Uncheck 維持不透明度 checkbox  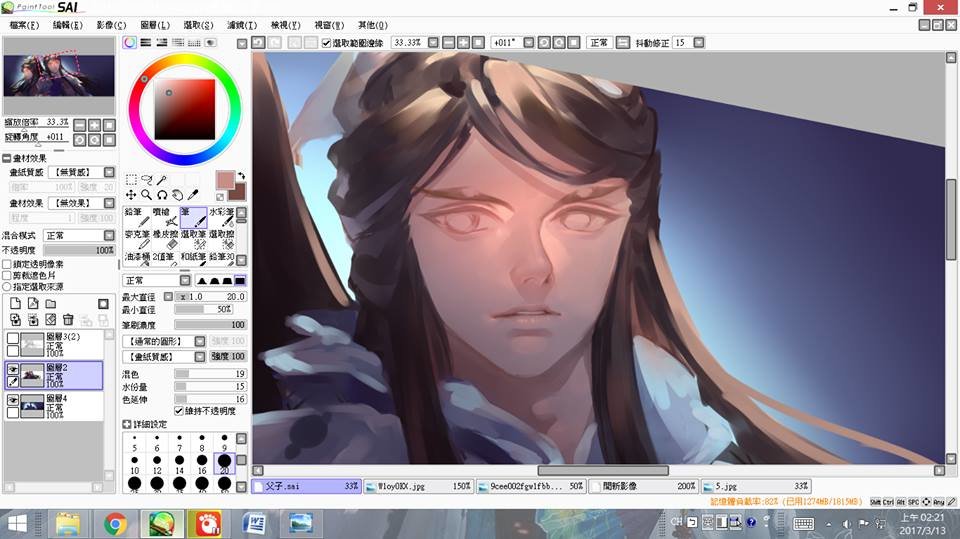[x=179, y=410]
